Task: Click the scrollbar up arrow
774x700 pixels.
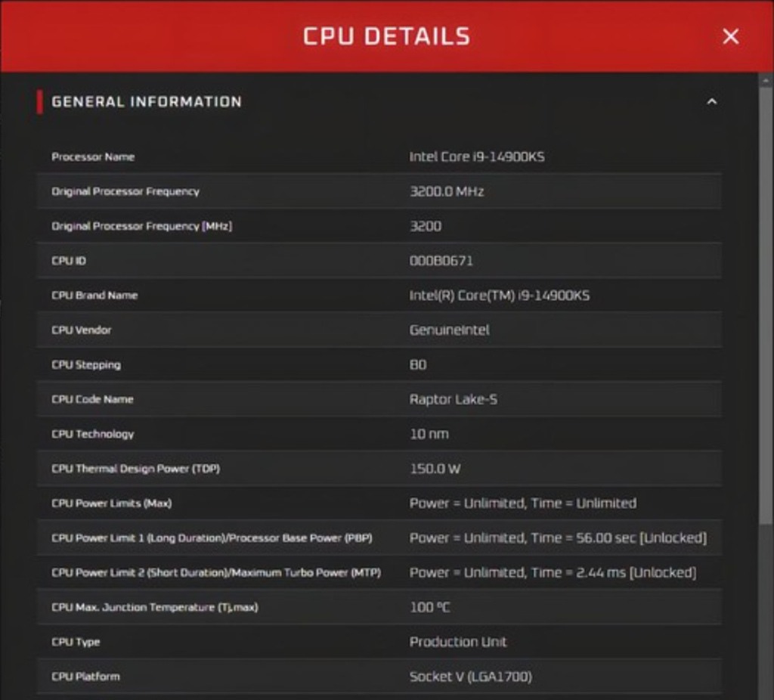Action: (x=766, y=80)
